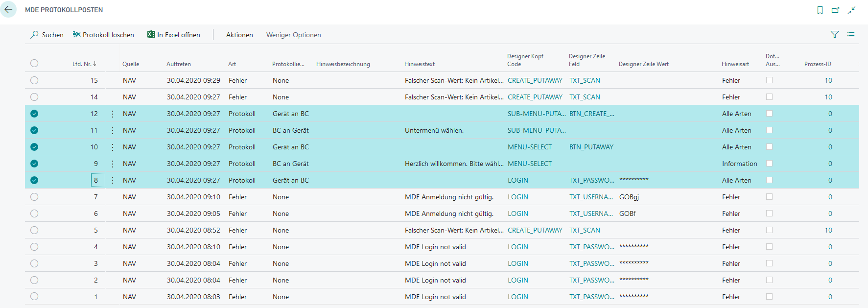
Task: Click the bookmark icon at top right
Action: click(820, 10)
